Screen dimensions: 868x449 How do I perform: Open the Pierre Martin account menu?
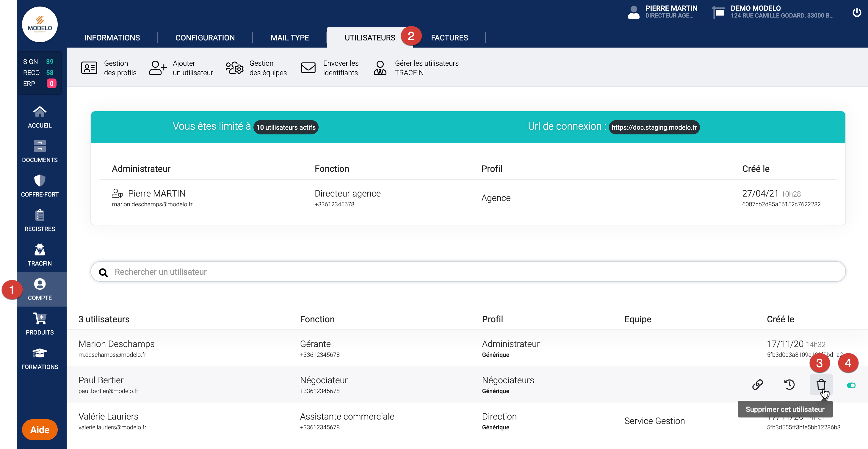663,12
